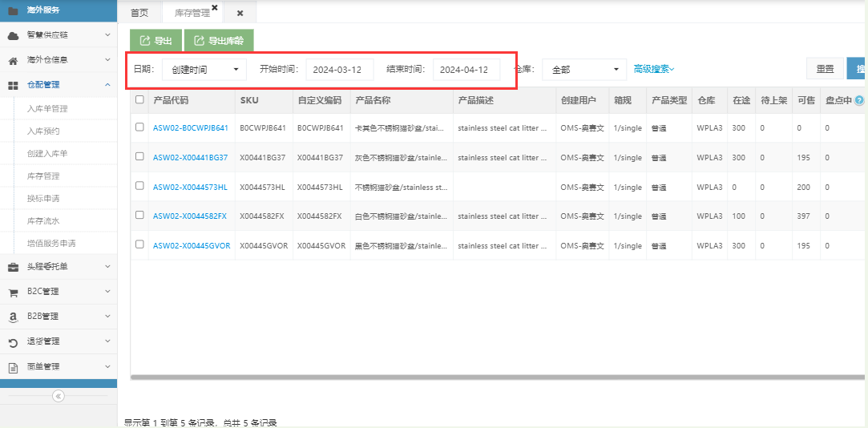
Task: Select the 库存管理 tab
Action: coord(192,14)
